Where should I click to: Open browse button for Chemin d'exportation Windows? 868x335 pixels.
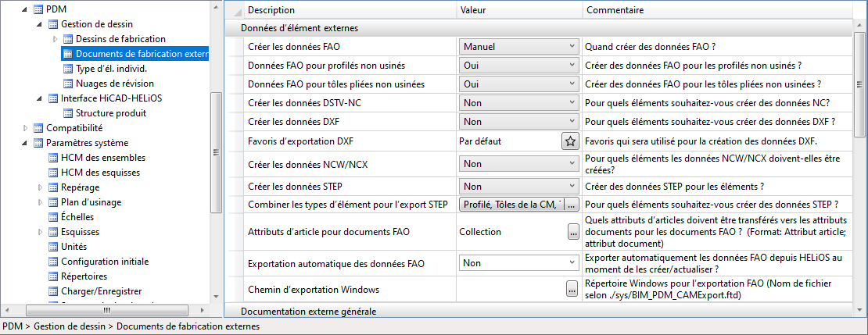coord(572,290)
